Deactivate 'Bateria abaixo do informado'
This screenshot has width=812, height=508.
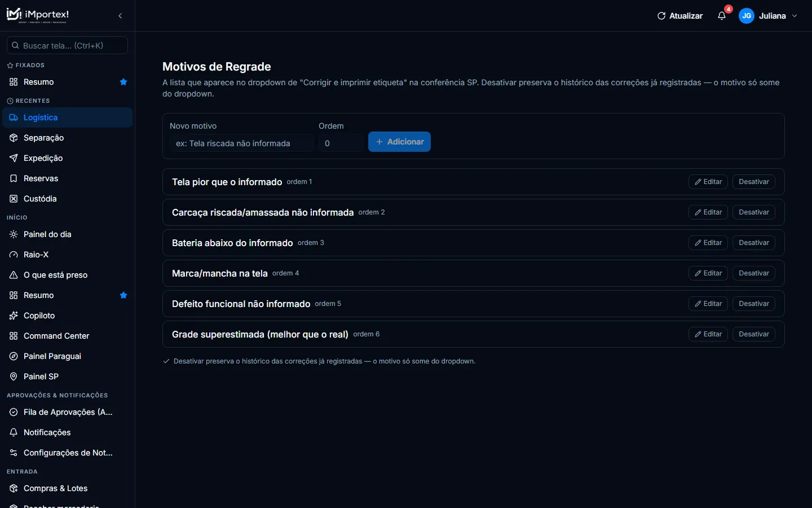point(754,243)
